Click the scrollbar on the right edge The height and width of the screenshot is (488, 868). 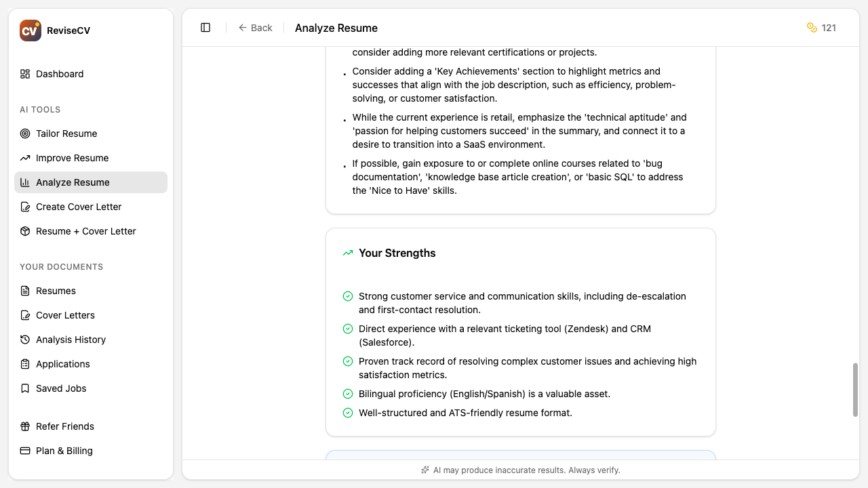856,390
